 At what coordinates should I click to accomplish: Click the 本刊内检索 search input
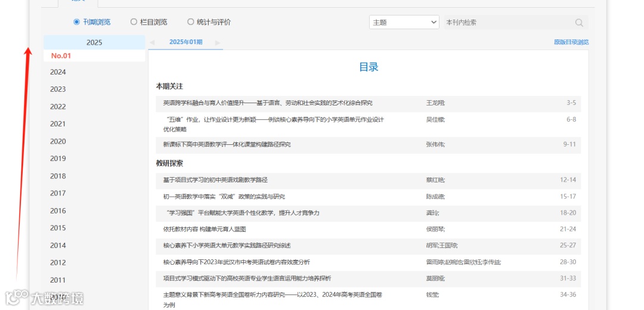509,23
